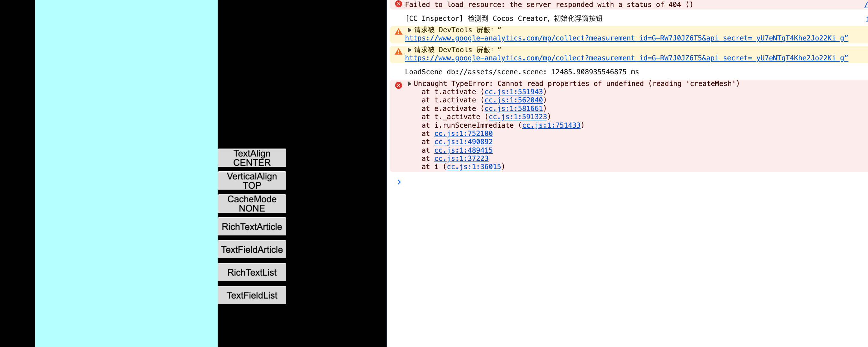The width and height of the screenshot is (868, 347).
Task: Expand the Uncaught TypeError stack trace
Action: [409, 84]
